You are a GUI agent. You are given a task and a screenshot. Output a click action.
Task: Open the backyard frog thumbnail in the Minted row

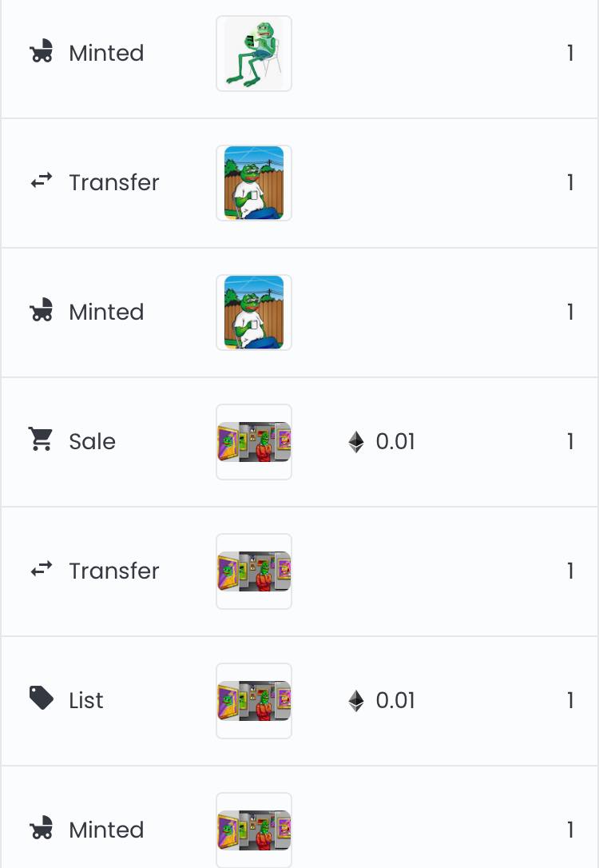(x=254, y=313)
